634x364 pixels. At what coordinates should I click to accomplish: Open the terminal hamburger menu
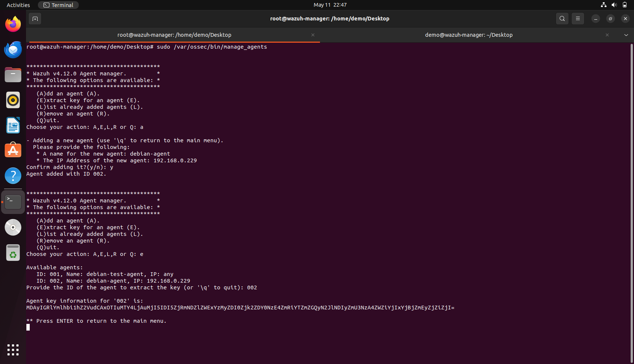tap(578, 19)
